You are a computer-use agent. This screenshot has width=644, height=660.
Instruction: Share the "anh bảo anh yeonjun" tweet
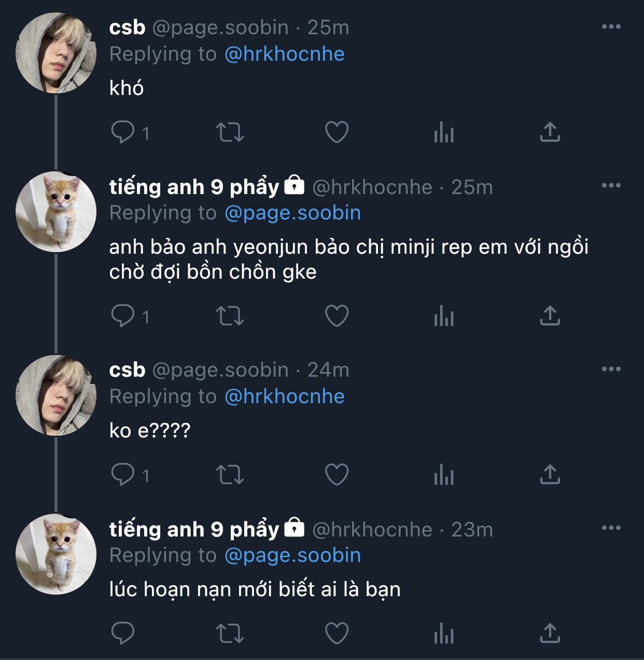(x=550, y=315)
